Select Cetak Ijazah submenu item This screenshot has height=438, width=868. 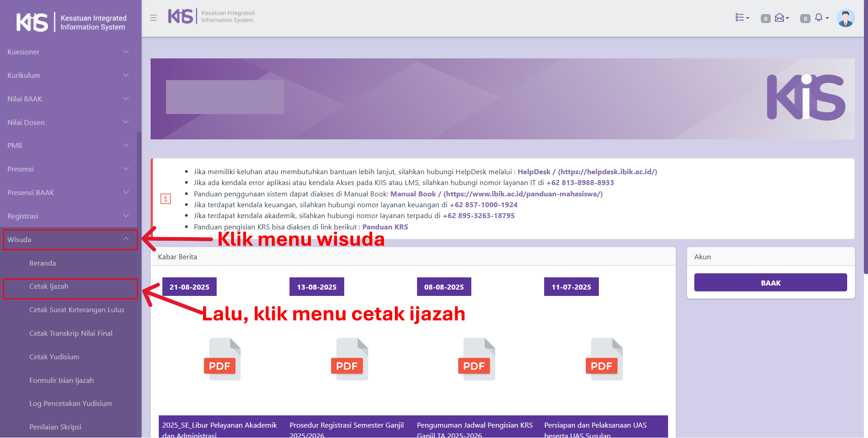(x=49, y=286)
